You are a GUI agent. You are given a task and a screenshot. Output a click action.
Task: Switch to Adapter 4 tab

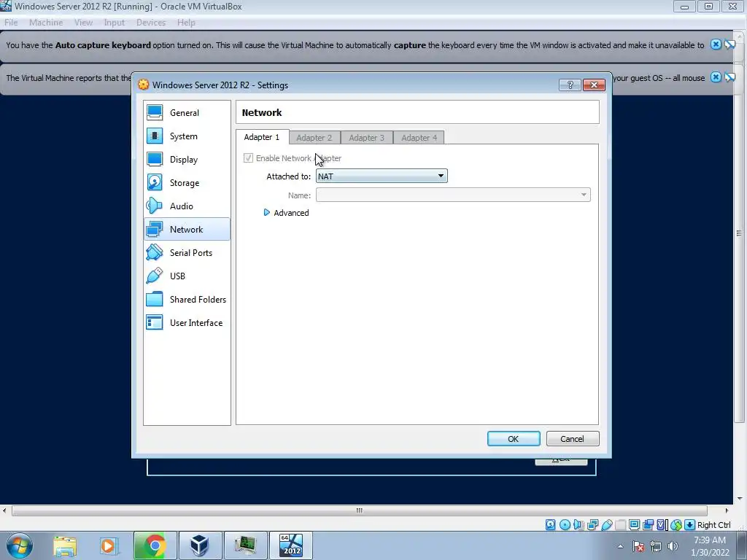click(419, 138)
